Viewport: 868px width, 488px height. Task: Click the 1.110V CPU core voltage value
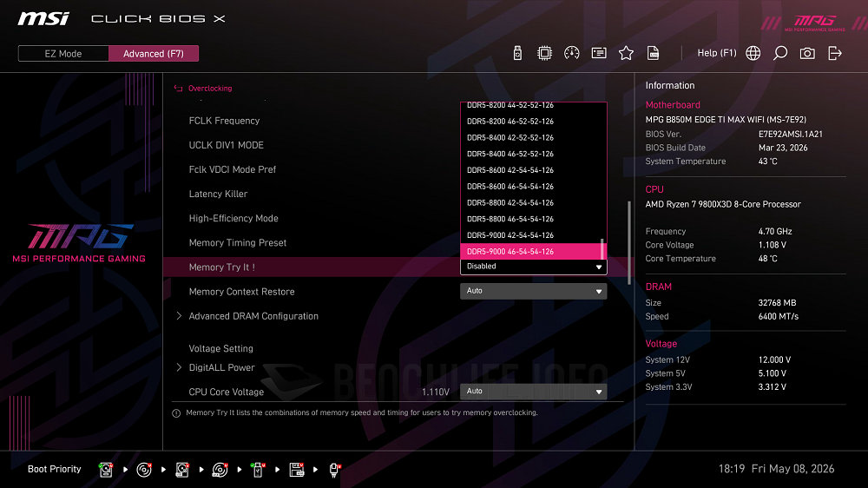point(436,392)
